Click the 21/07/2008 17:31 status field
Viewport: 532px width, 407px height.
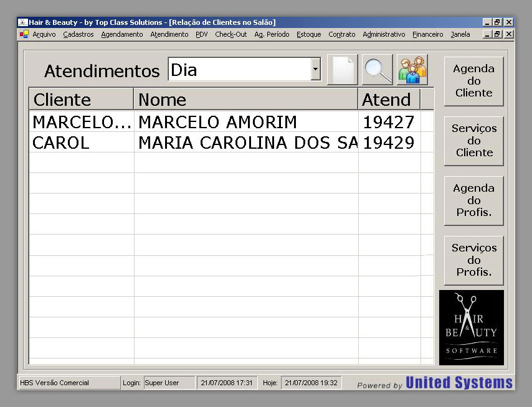[x=227, y=383]
